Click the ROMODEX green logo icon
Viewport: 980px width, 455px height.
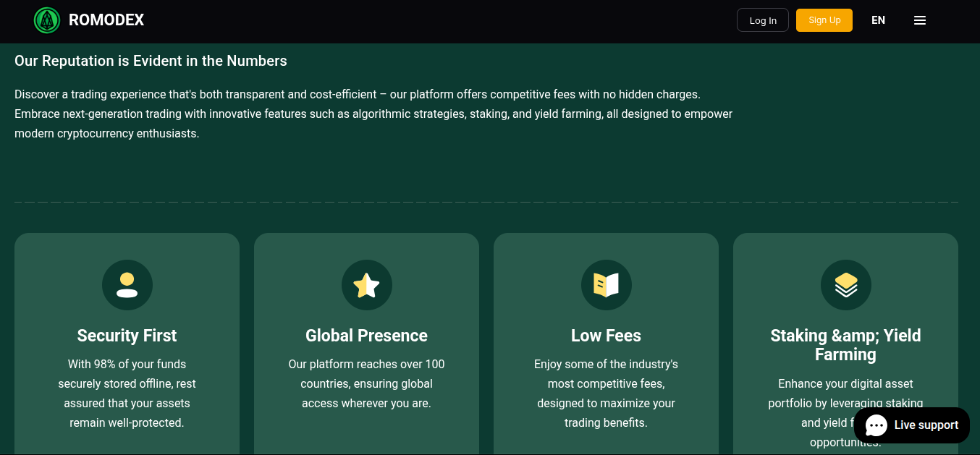pyautogui.click(x=47, y=20)
